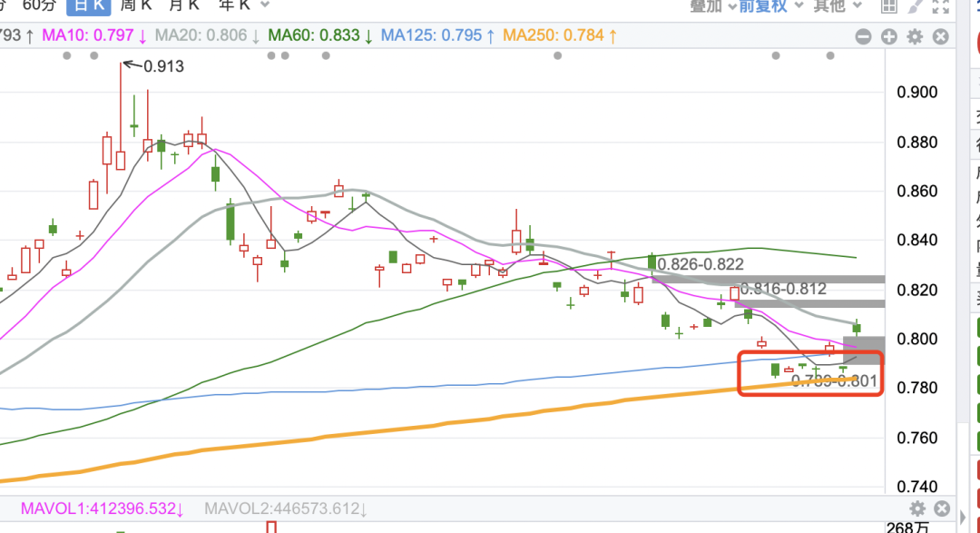Image resolution: width=980 pixels, height=533 pixels.
Task: Select the 日K daily candlestick tab
Action: [89, 6]
